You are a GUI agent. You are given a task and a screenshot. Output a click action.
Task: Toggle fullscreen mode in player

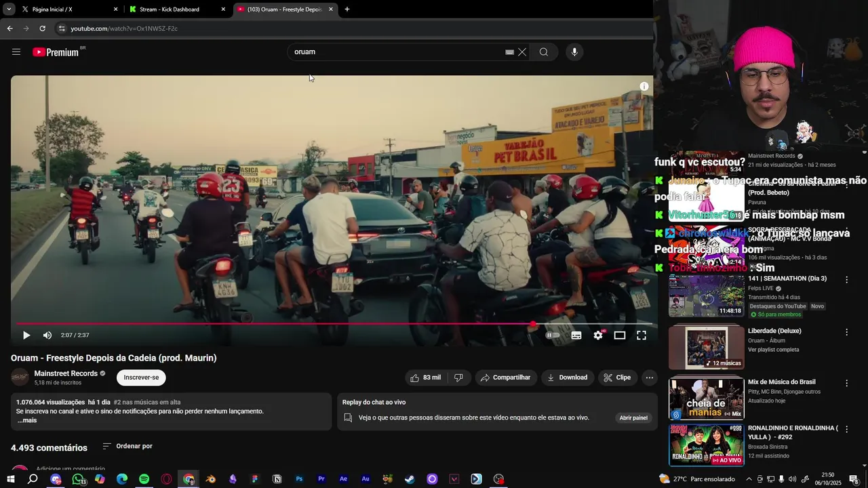[x=642, y=335]
